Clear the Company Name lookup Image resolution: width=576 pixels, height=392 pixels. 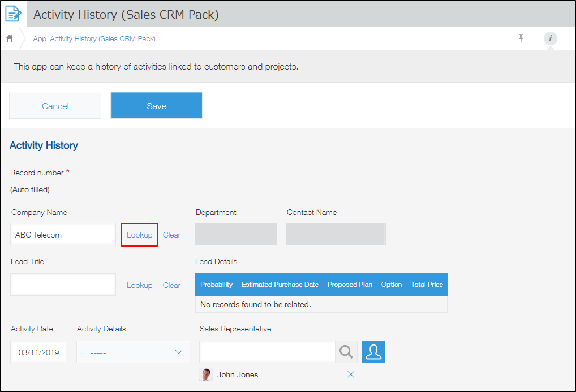click(171, 235)
